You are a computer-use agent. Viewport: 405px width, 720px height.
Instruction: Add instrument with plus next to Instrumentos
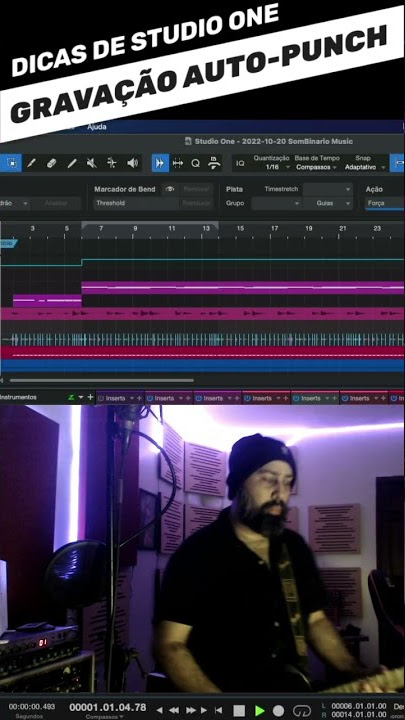(x=90, y=397)
